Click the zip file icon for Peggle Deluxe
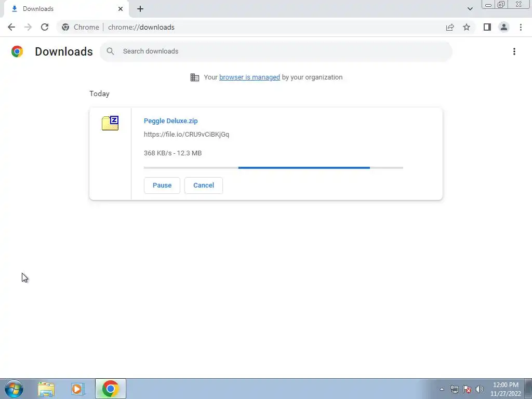The width and height of the screenshot is (532, 399). coord(110,123)
